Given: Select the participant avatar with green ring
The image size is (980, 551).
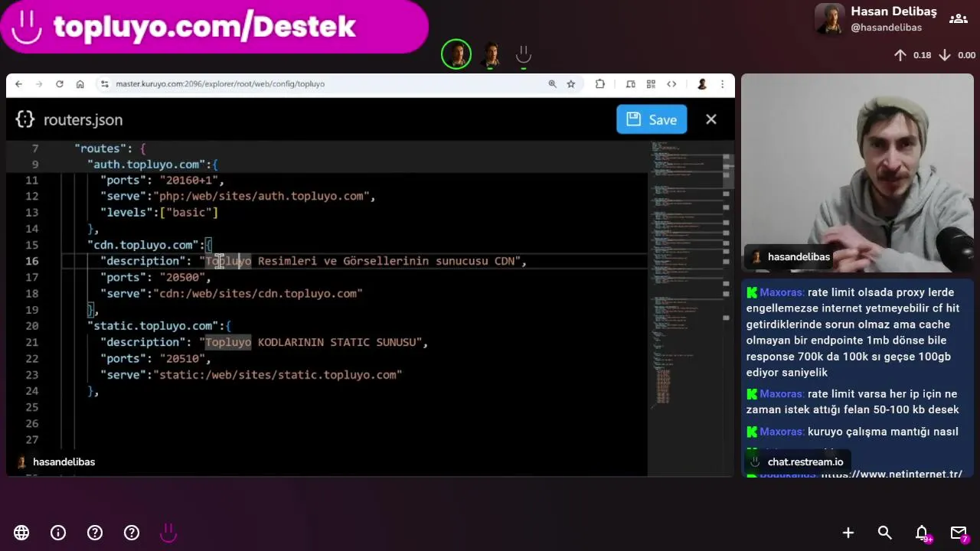Looking at the screenshot, I should click(x=456, y=54).
